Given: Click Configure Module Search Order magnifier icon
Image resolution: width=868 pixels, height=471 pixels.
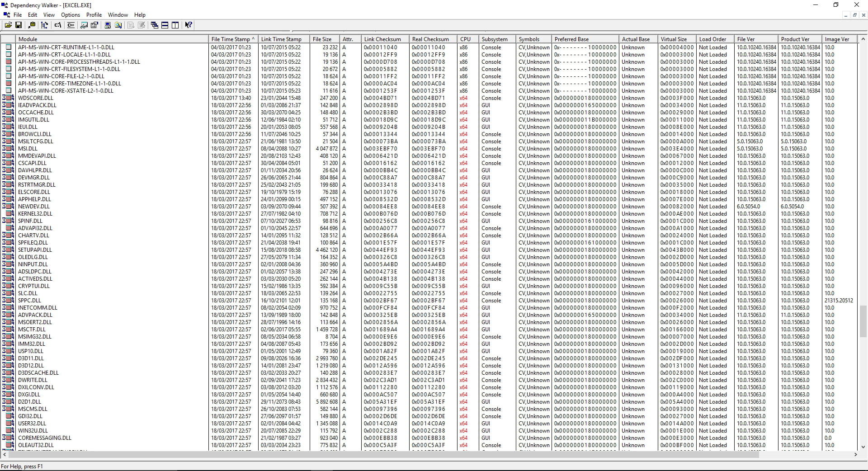Looking at the screenshot, I should click(118, 25).
